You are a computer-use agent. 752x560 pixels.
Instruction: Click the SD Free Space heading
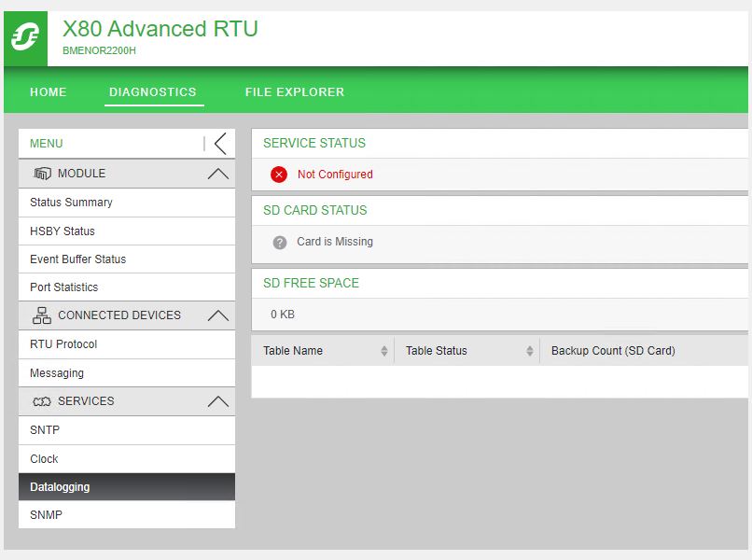311,283
